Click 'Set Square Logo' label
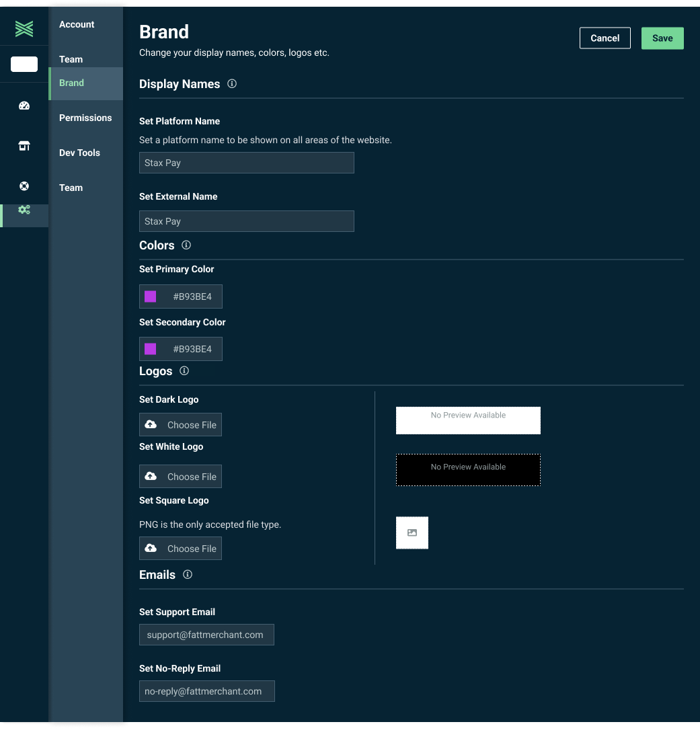 click(173, 500)
